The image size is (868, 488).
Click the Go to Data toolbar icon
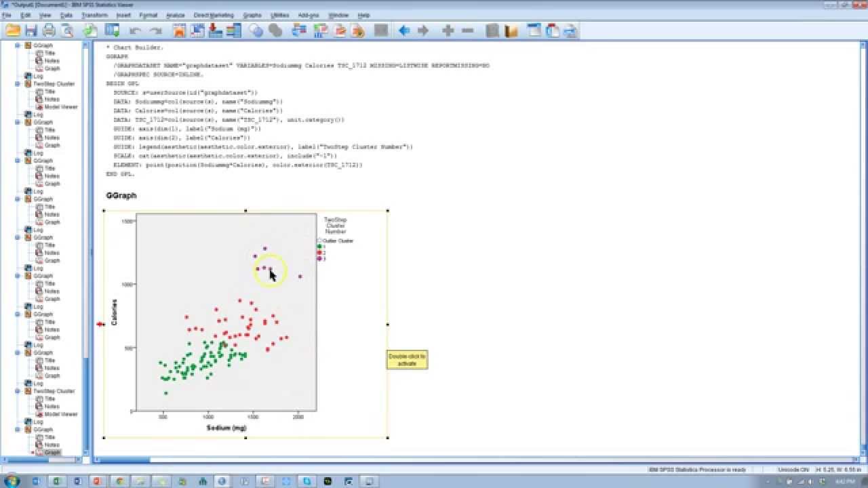click(179, 30)
